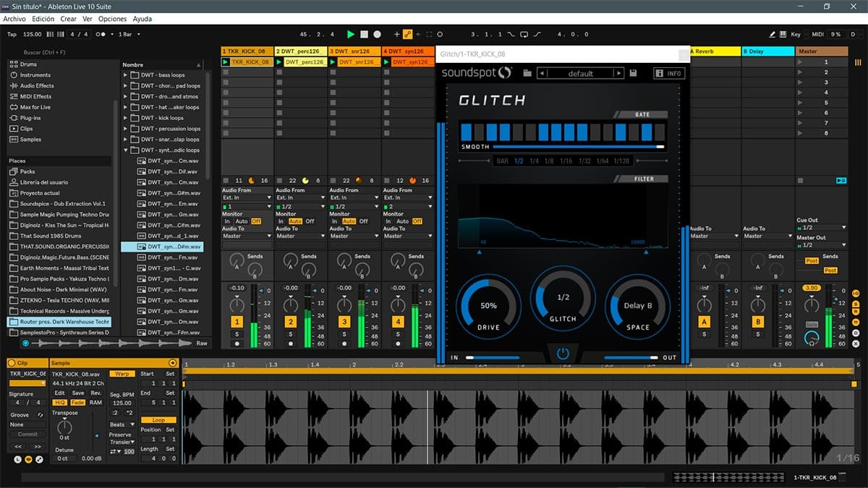Expand the DWT - kick loops folder
This screenshot has width=868, height=488.
pyautogui.click(x=126, y=118)
